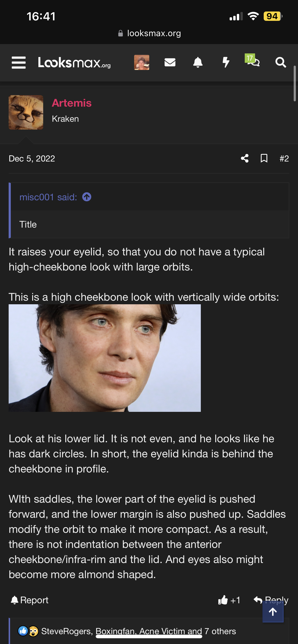Open the post number #2 permalink

click(x=284, y=159)
